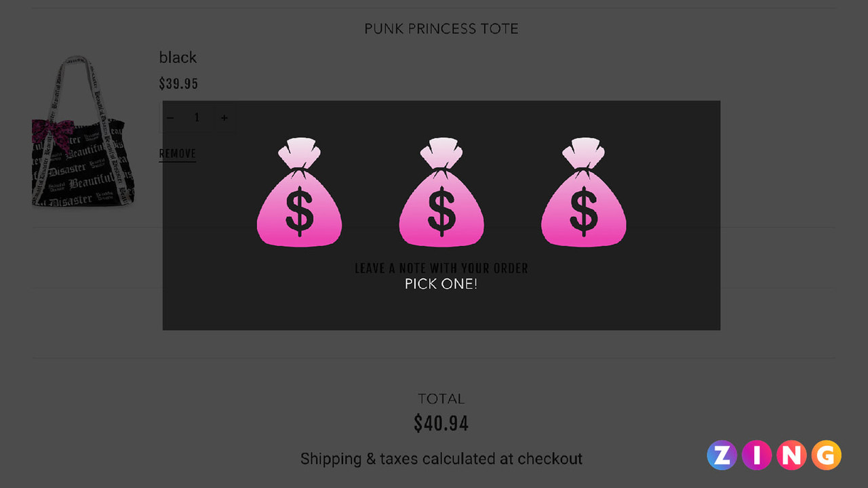
Task: Click the LEAVE A NOTE WITH YOUR ORDER label
Action: click(x=441, y=268)
